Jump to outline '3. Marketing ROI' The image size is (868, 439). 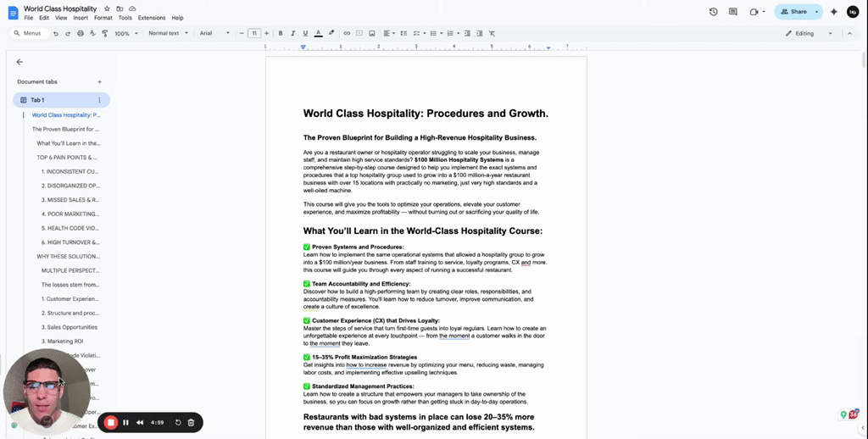[x=62, y=342]
